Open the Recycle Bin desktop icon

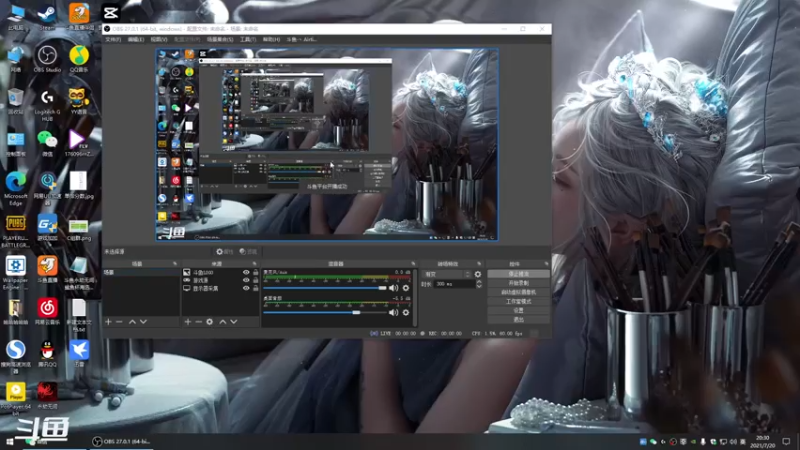click(15, 101)
